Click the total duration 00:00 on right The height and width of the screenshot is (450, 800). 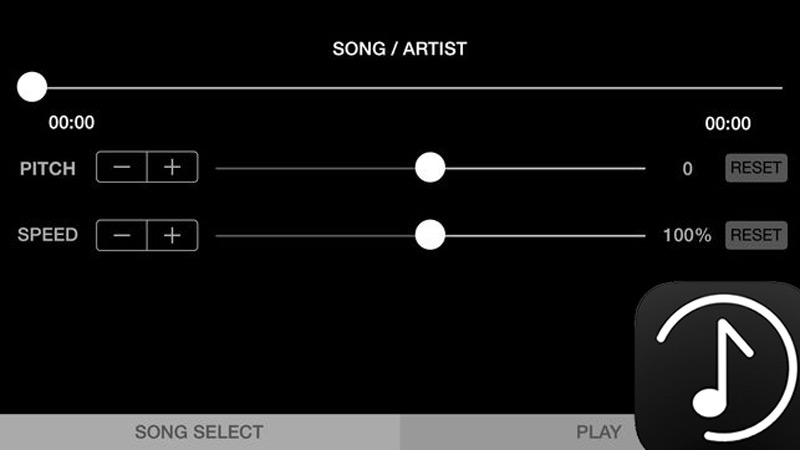(728, 124)
